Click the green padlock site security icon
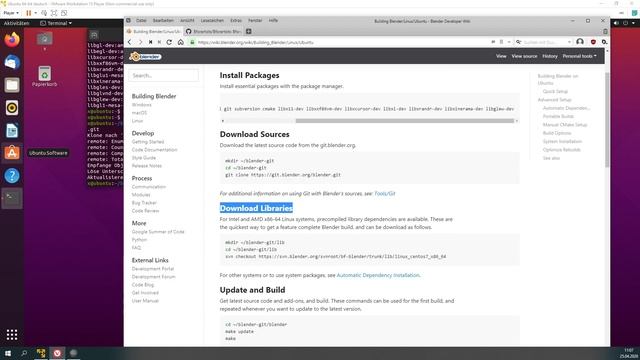Image resolution: width=640 pixels, height=360 pixels. (x=192, y=42)
